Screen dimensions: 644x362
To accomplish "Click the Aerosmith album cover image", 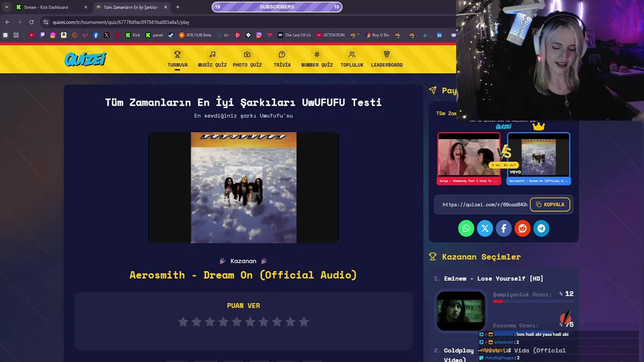I will coord(244,188).
